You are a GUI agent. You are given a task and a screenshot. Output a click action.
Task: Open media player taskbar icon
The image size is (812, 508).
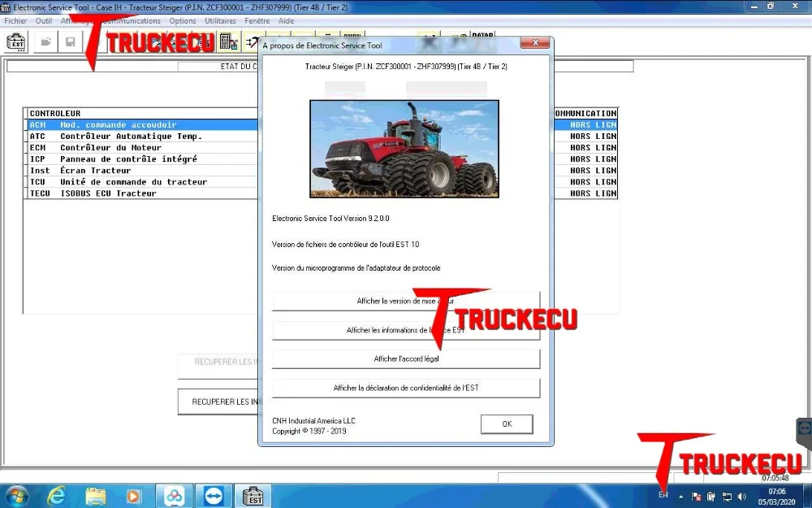(133, 496)
